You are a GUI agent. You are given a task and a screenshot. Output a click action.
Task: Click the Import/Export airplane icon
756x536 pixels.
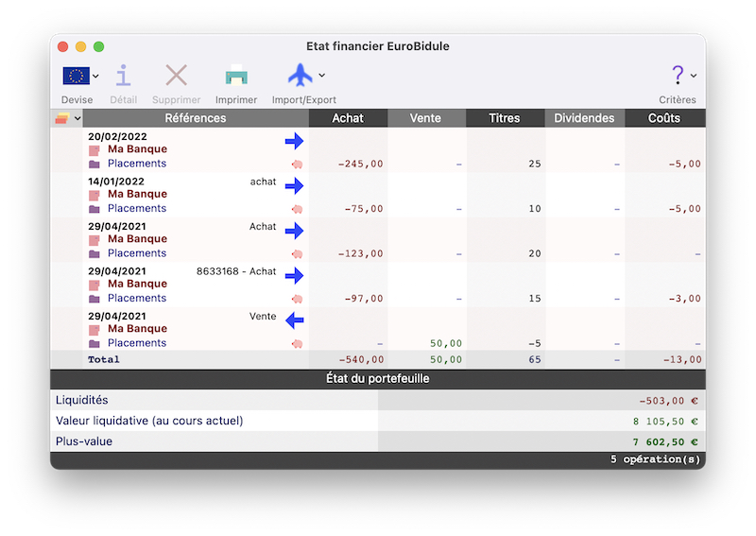tap(301, 75)
